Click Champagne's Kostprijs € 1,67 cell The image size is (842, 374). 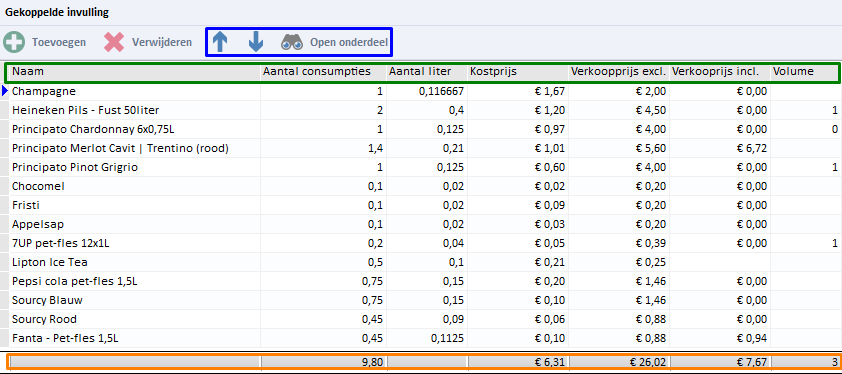518,91
